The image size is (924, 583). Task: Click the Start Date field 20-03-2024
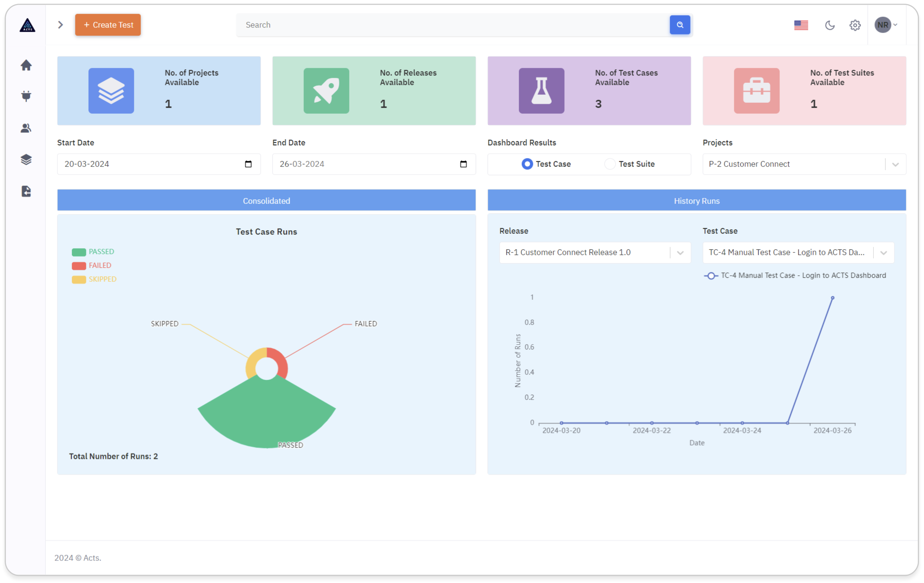click(x=159, y=164)
